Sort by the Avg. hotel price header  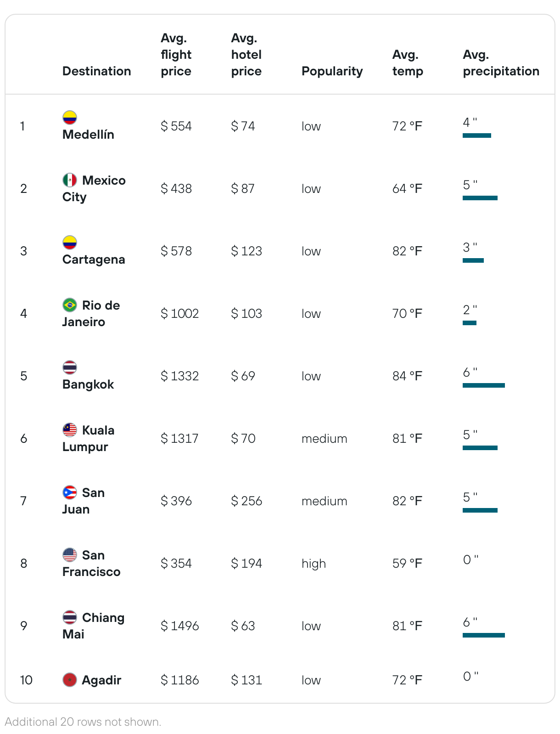tap(246, 55)
